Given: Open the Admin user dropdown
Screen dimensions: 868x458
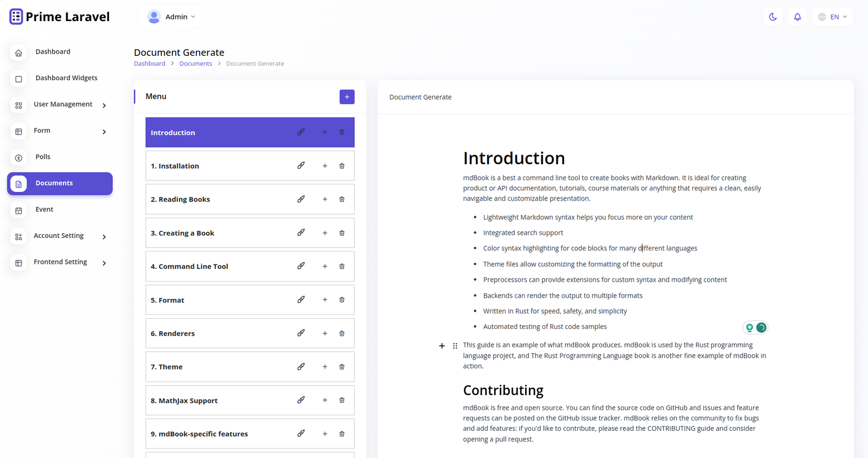Looking at the screenshot, I should click(170, 17).
